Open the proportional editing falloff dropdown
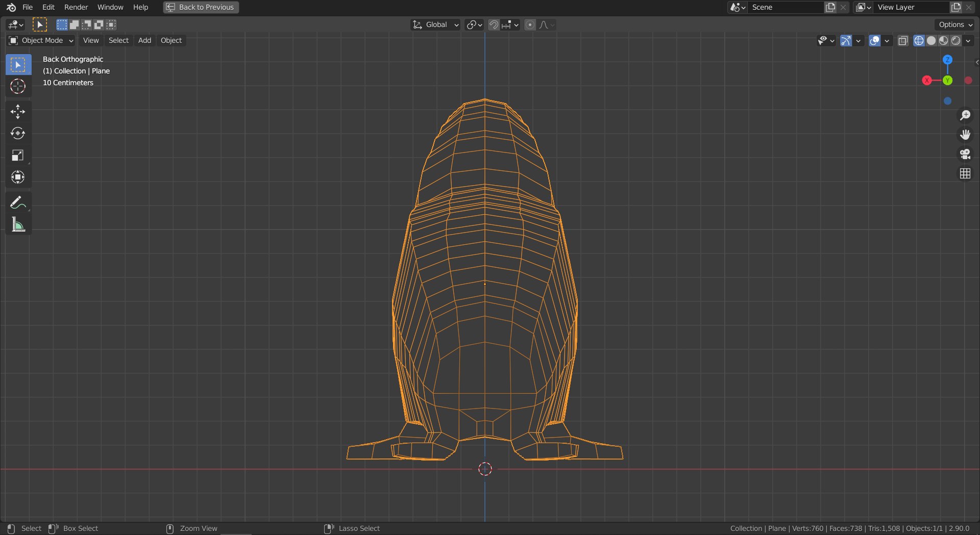This screenshot has height=535, width=980. click(x=547, y=24)
